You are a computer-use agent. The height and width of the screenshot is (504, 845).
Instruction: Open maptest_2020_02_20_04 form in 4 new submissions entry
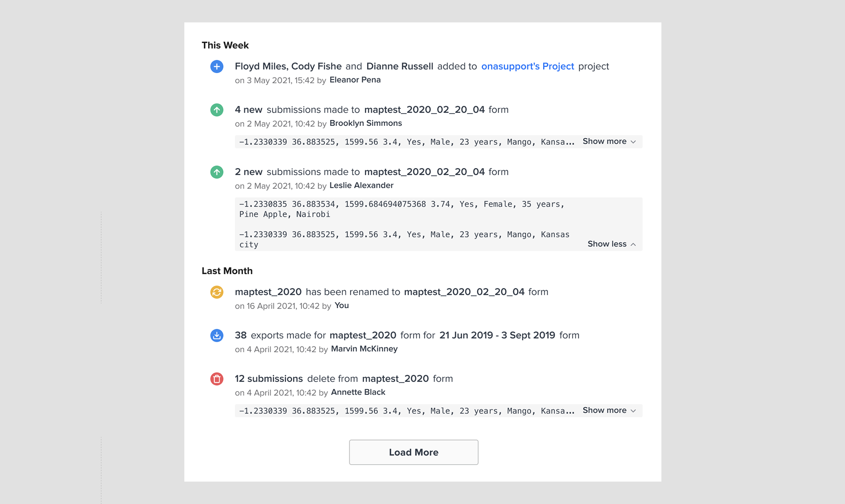pos(424,110)
